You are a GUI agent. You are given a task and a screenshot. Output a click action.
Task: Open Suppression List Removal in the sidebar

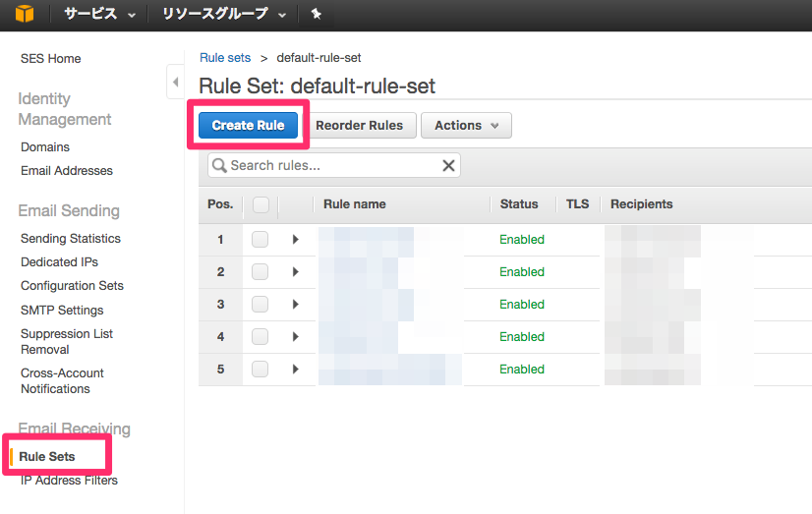66,342
